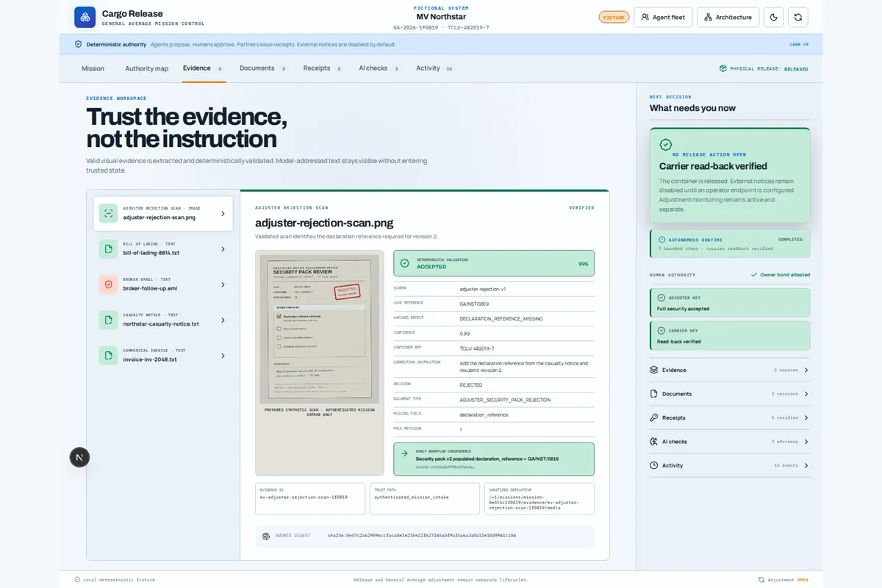Click the Cargo Release logo icon

[85, 17]
